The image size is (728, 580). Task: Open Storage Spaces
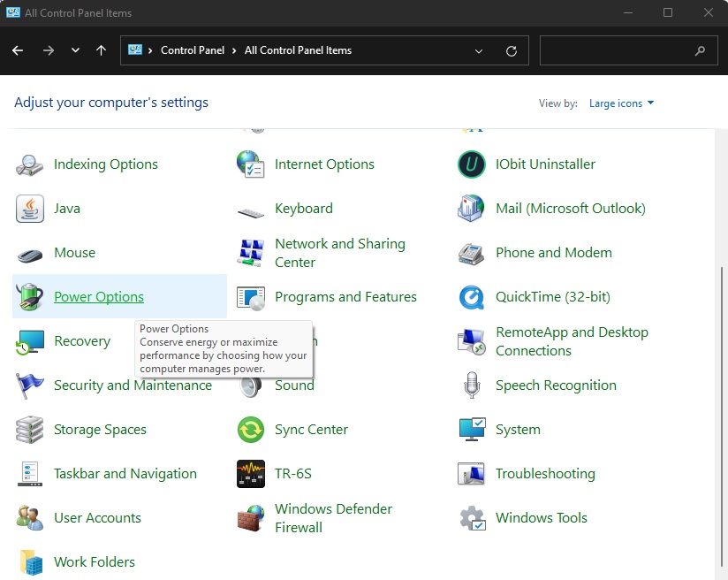tap(102, 430)
